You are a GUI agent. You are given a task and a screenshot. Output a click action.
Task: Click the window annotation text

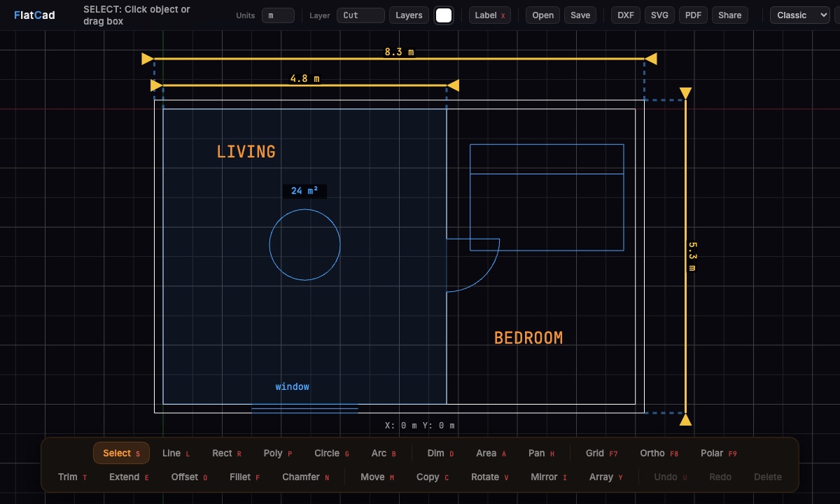click(293, 386)
